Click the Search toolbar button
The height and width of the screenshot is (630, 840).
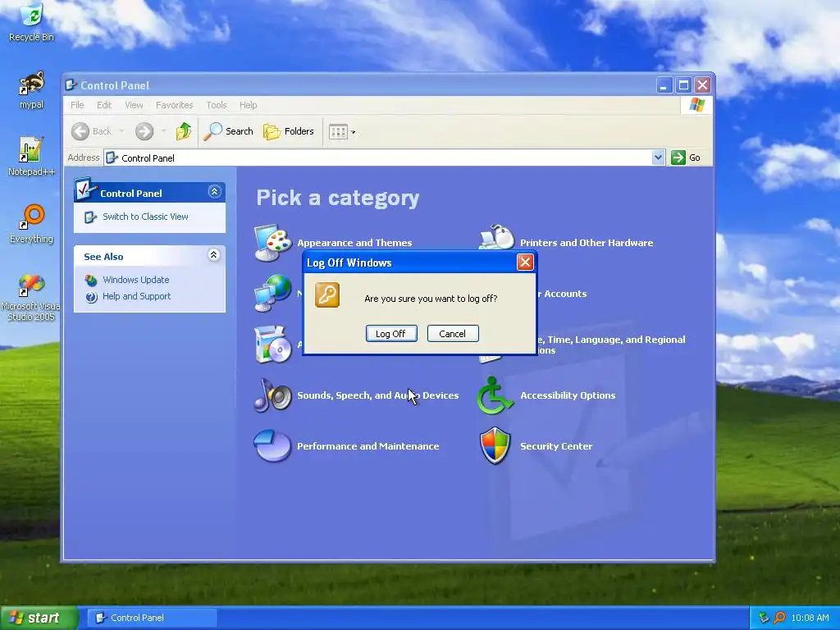(229, 131)
